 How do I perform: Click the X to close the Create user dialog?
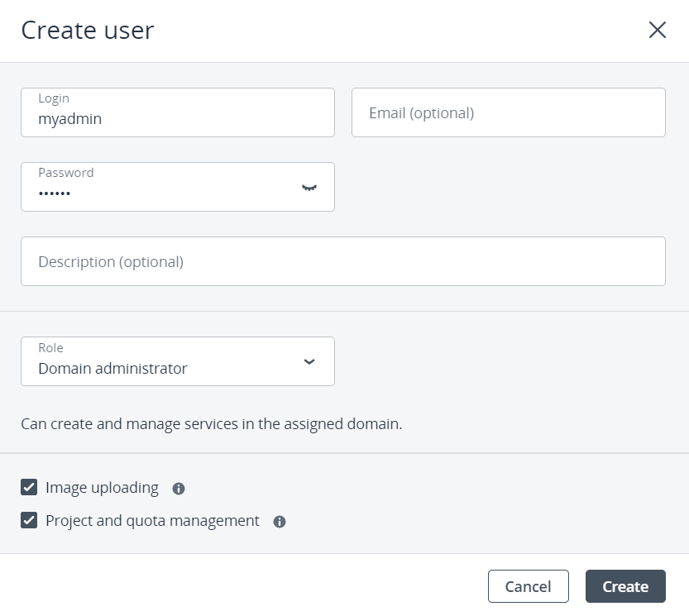coord(658,30)
